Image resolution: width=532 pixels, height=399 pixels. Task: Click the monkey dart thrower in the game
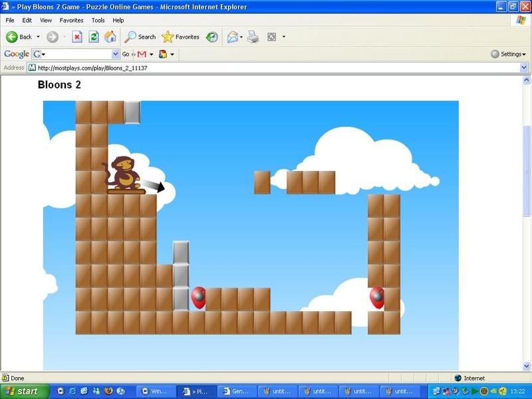coord(124,174)
